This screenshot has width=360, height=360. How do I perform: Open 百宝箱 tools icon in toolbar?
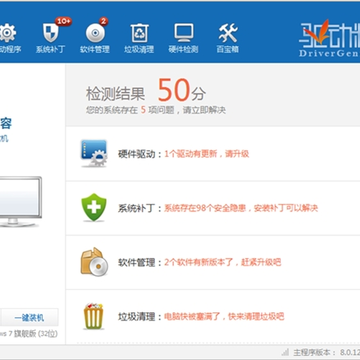pos(228,33)
